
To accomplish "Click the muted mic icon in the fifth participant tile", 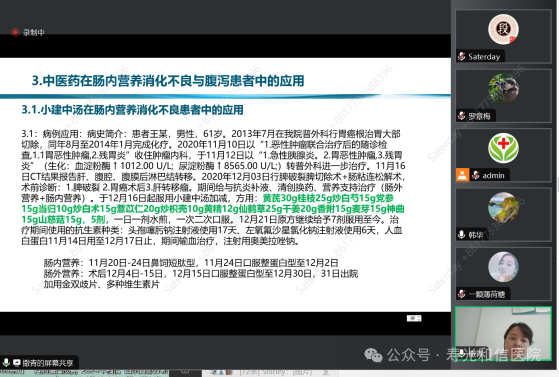I will (462, 294).
